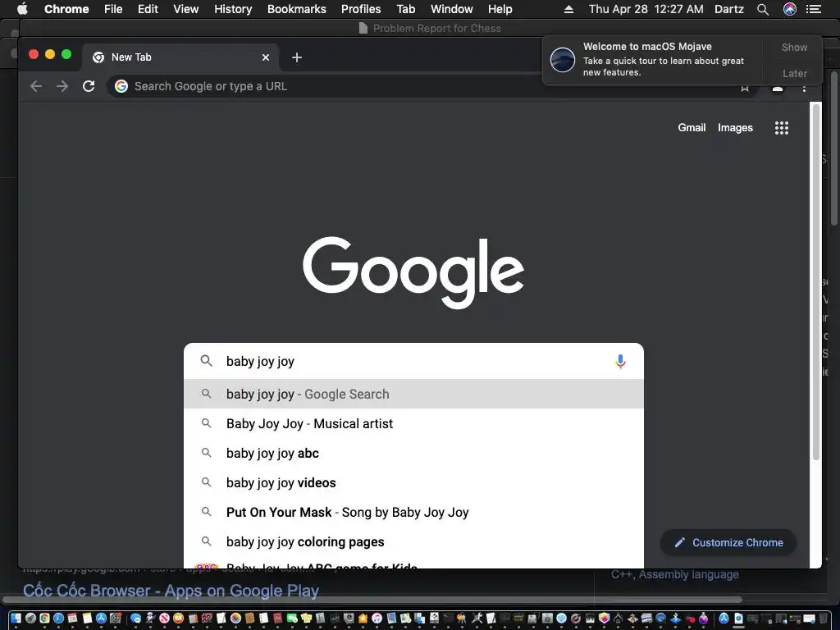Go forward with the forward arrow

tap(62, 85)
